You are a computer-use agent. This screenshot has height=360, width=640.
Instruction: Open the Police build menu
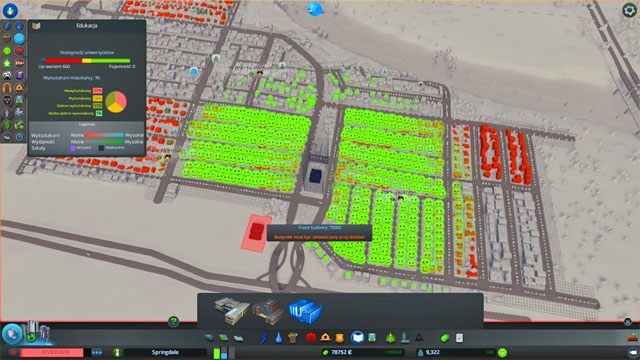tap(340, 338)
